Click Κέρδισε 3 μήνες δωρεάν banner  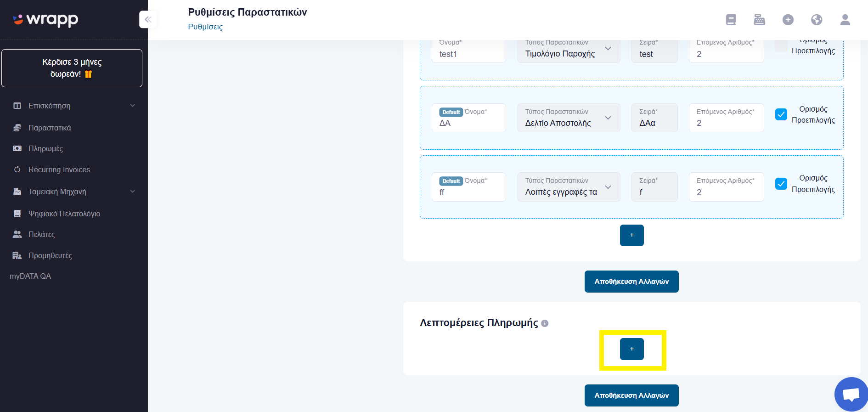click(72, 68)
